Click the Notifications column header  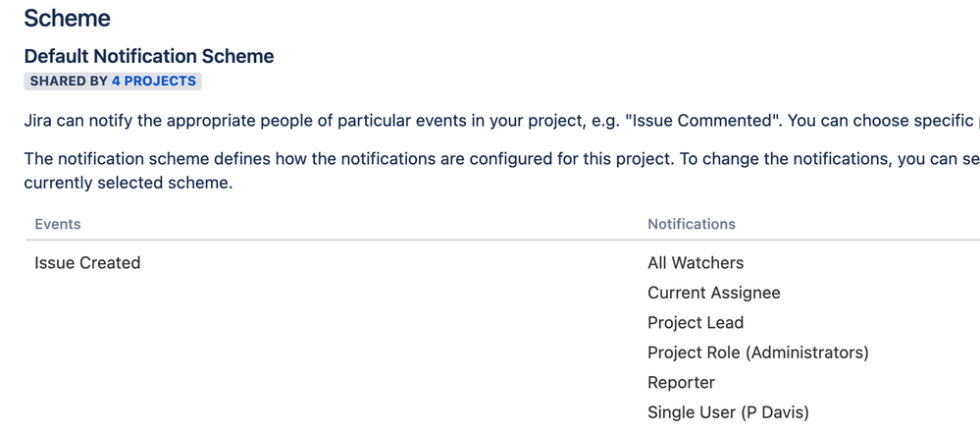(692, 224)
